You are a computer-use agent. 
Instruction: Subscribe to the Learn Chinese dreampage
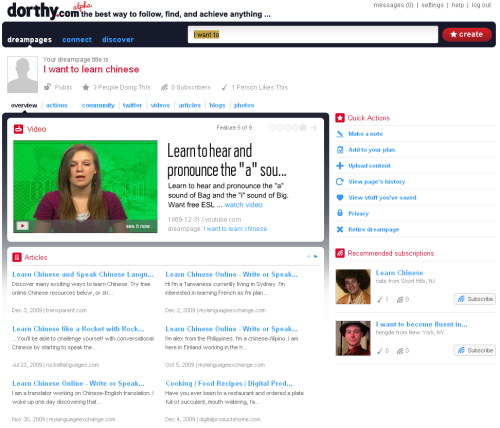point(475,299)
